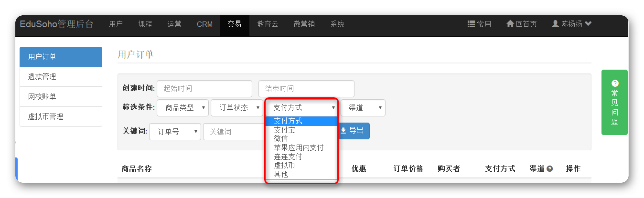Choose 微信 in the payment options
This screenshot has height=198, width=644.
pyautogui.click(x=281, y=138)
